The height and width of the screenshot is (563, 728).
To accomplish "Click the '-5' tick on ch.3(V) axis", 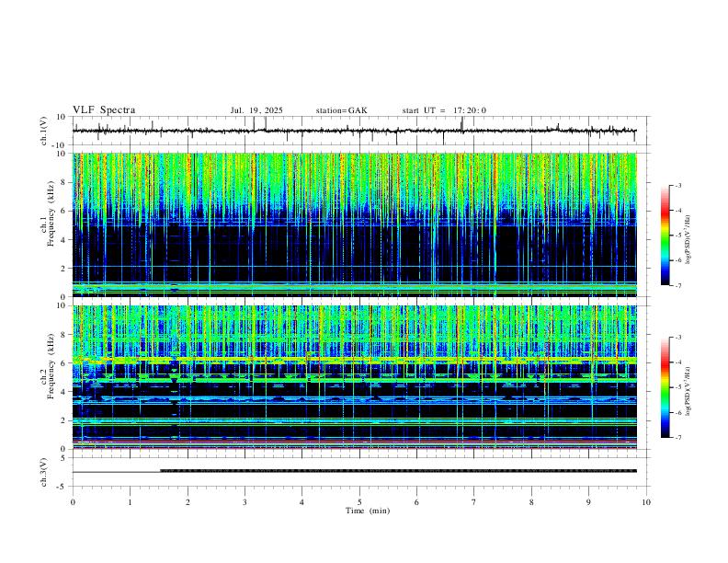I will 63,487.
